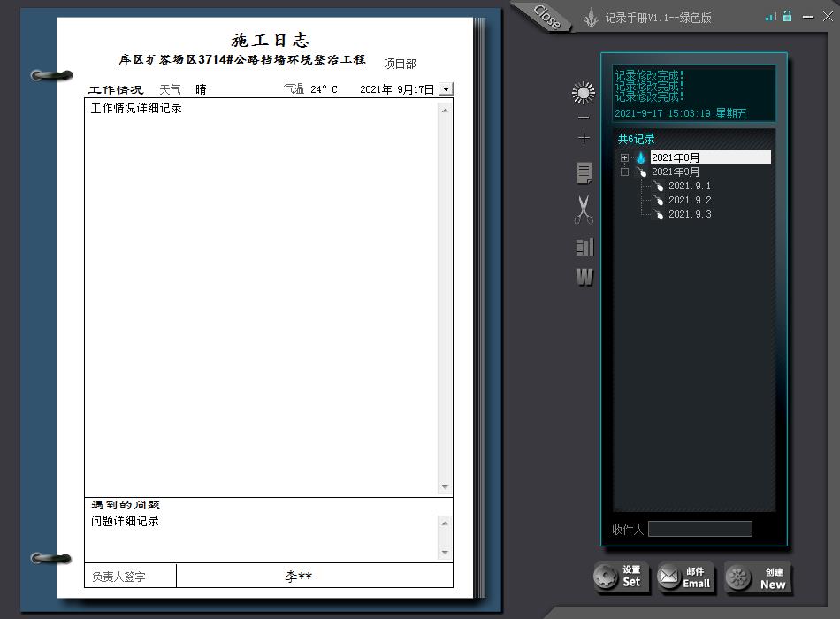The width and height of the screenshot is (840, 619).
Task: Click the 晴 weather value
Action: 201,89
